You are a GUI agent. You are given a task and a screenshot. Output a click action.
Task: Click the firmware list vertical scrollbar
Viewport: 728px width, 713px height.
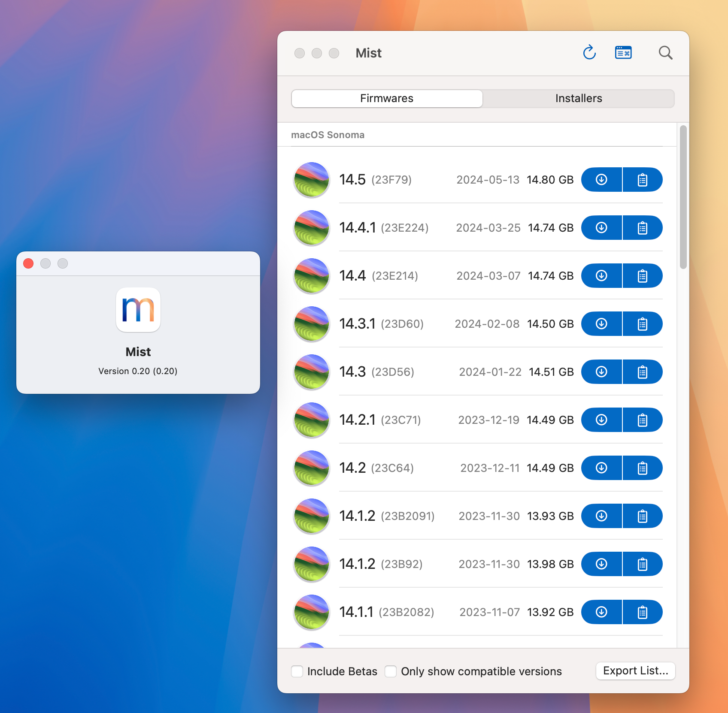click(x=683, y=197)
